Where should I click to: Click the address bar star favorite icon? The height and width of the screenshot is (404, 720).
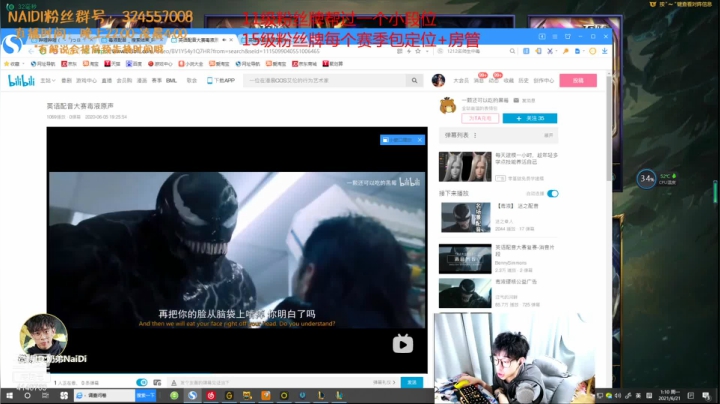click(418, 51)
